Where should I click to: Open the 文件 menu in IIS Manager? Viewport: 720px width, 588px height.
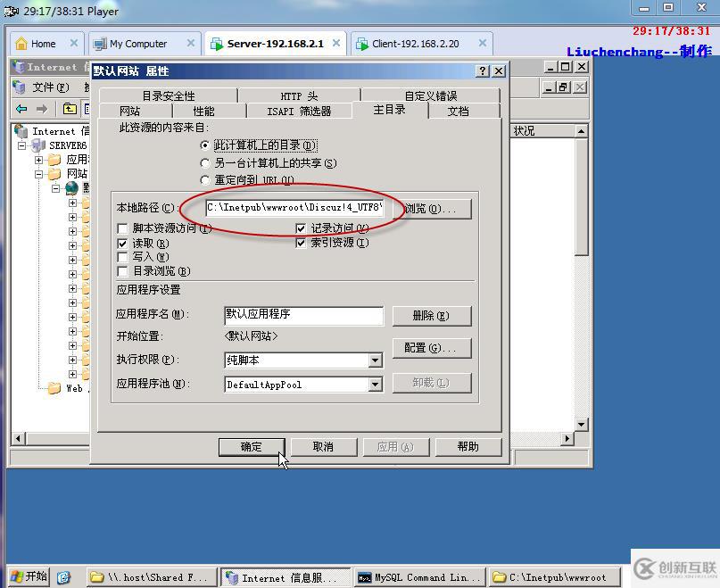coord(51,87)
